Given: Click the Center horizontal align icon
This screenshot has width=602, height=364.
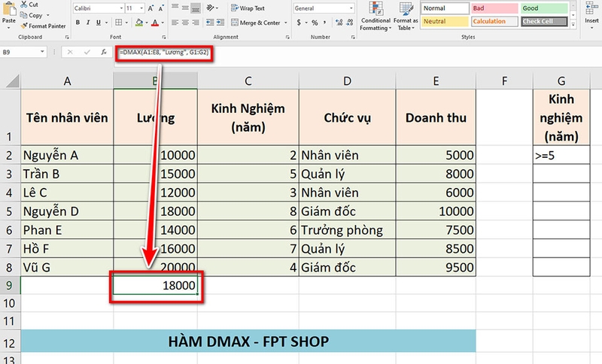Looking at the screenshot, I should (185, 23).
